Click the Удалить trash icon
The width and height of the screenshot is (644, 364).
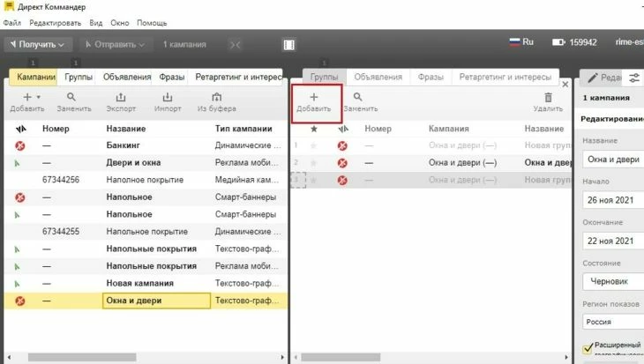[548, 97]
